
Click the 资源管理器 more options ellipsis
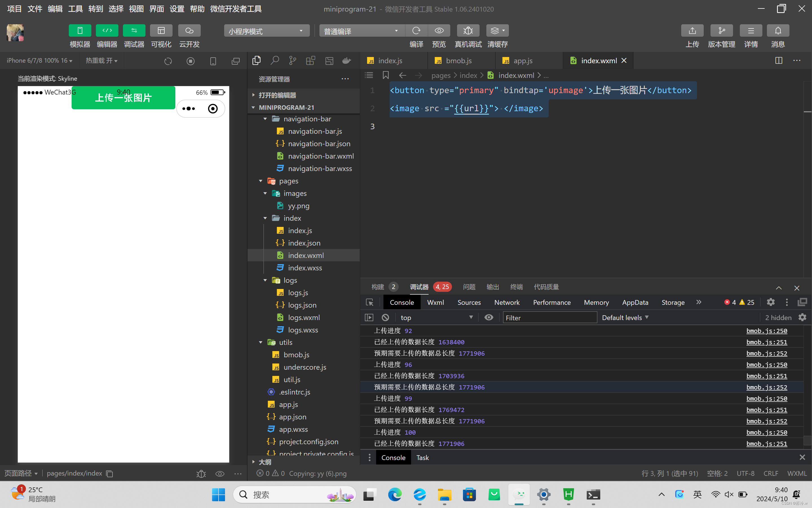(345, 79)
